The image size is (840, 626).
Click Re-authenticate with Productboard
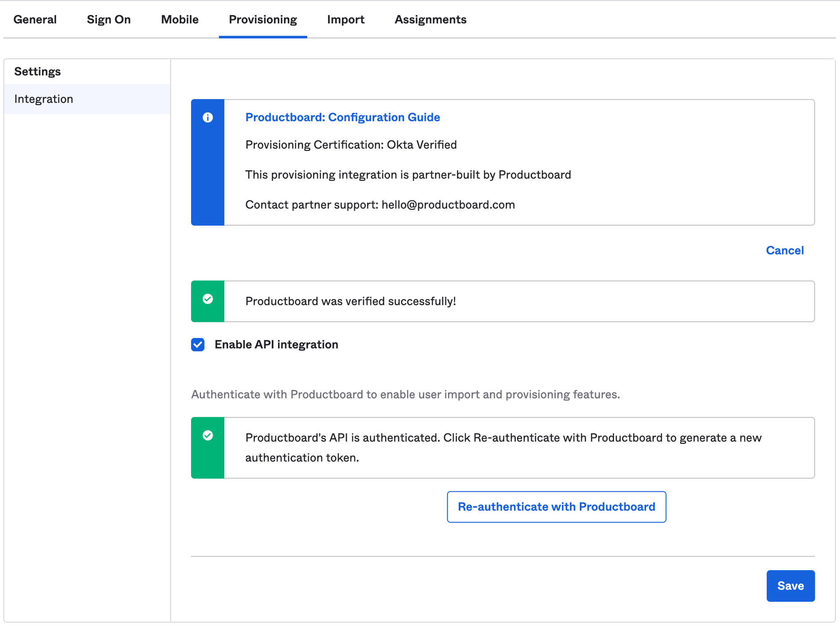coord(556,507)
